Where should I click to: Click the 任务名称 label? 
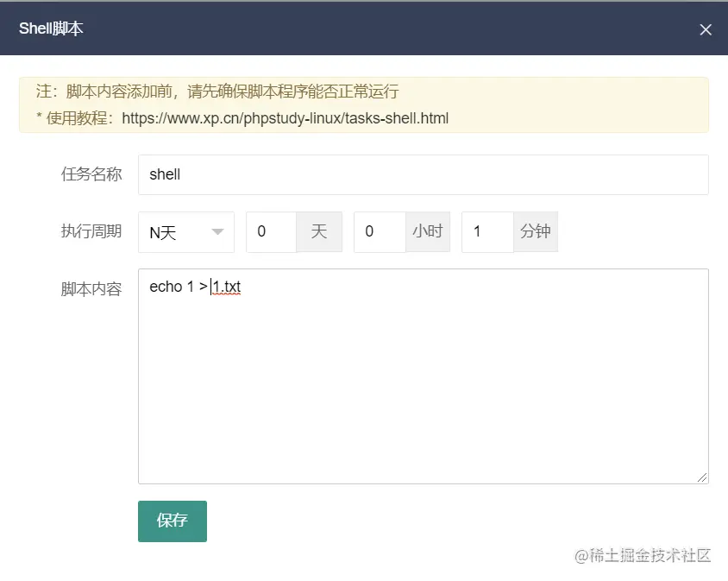(x=91, y=174)
